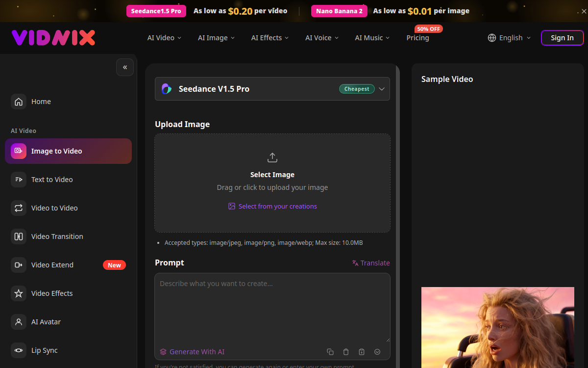Click the Home icon in the sidebar
Viewport: 588px width, 368px height.
click(x=19, y=102)
